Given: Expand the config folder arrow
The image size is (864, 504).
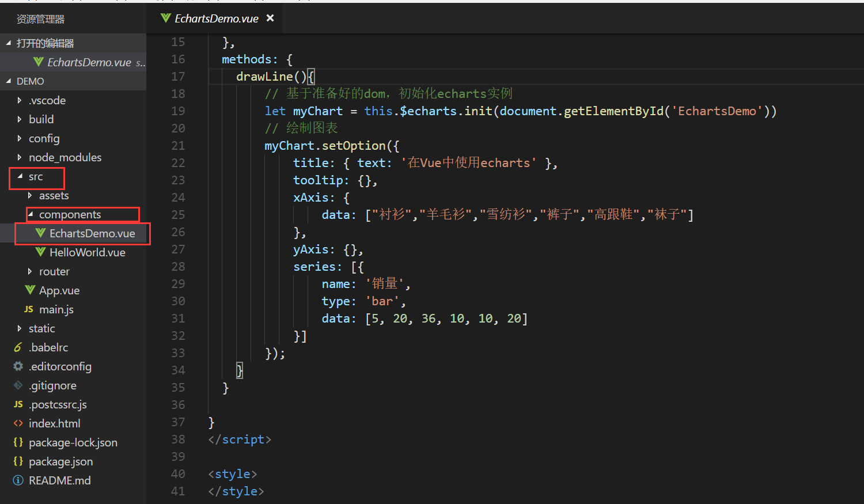Looking at the screenshot, I should tap(19, 138).
